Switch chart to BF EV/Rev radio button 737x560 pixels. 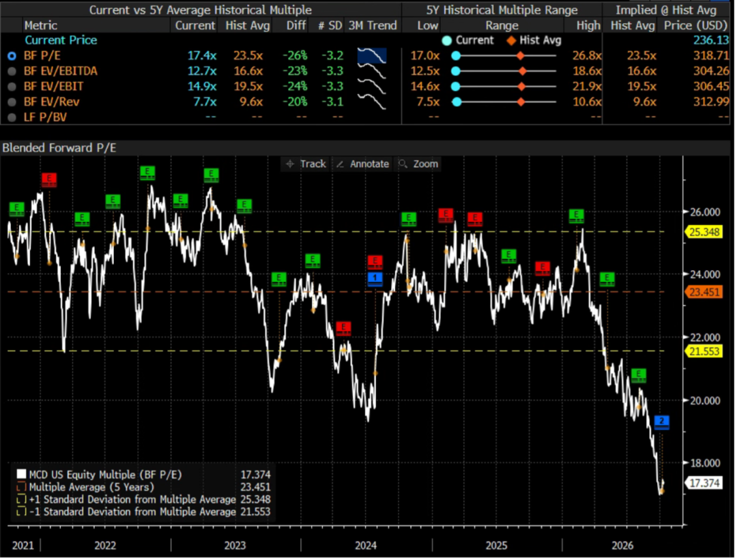[x=12, y=102]
